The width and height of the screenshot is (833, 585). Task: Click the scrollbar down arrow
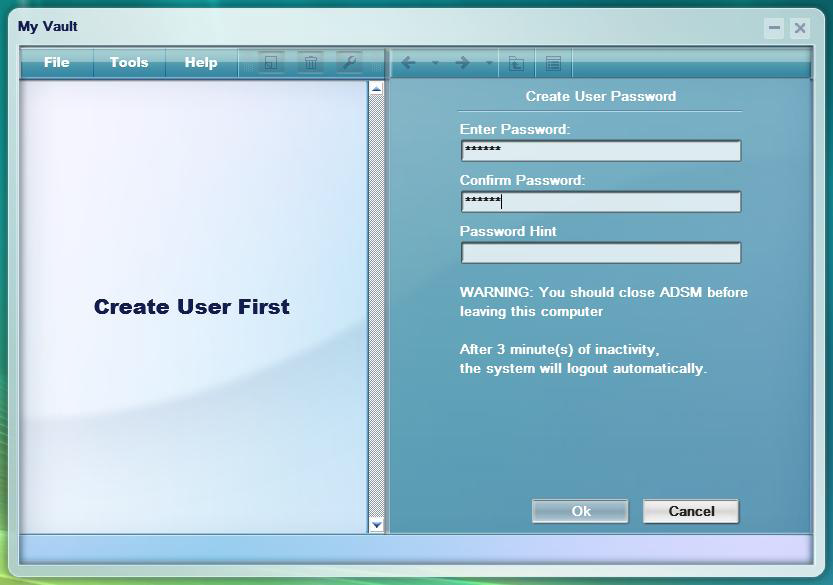(x=376, y=525)
